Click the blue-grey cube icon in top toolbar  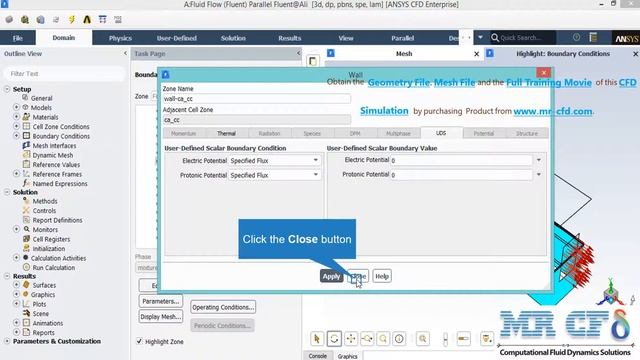(x=40, y=19)
